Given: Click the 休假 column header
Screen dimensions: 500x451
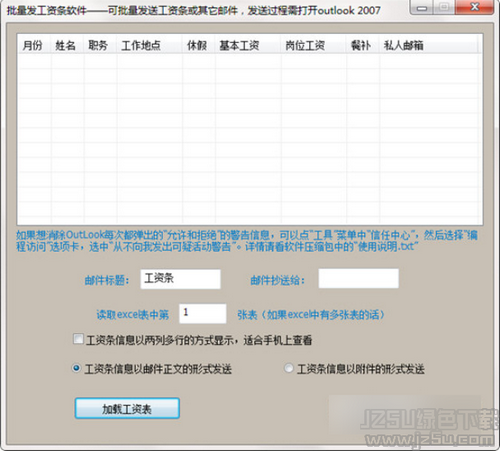Looking at the screenshot, I should (199, 45).
